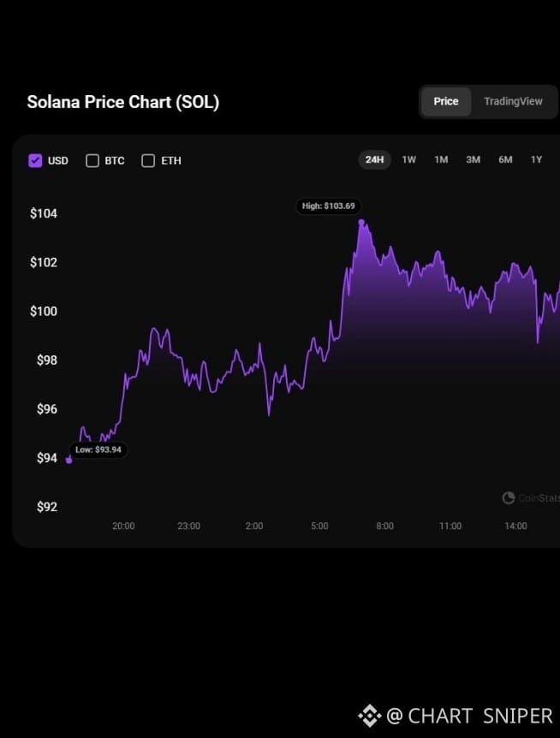
Task: Select the 6M time range
Action: pos(505,159)
